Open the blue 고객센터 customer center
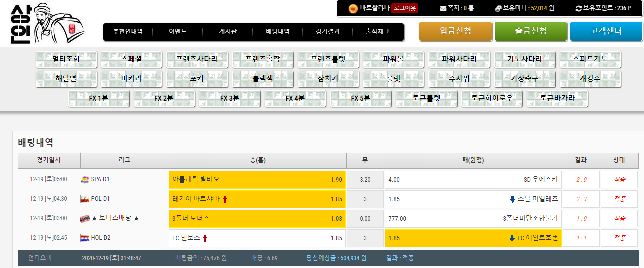This screenshot has height=268, width=644. coord(606,31)
